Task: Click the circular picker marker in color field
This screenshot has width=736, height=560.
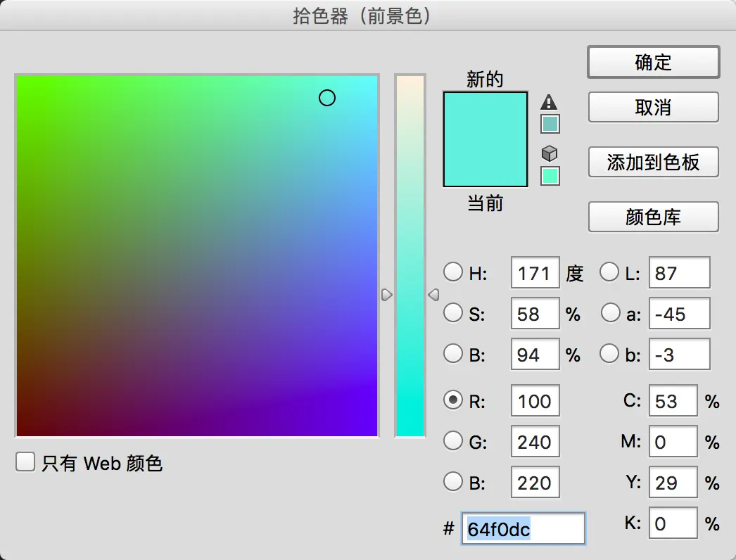Action: click(x=327, y=98)
